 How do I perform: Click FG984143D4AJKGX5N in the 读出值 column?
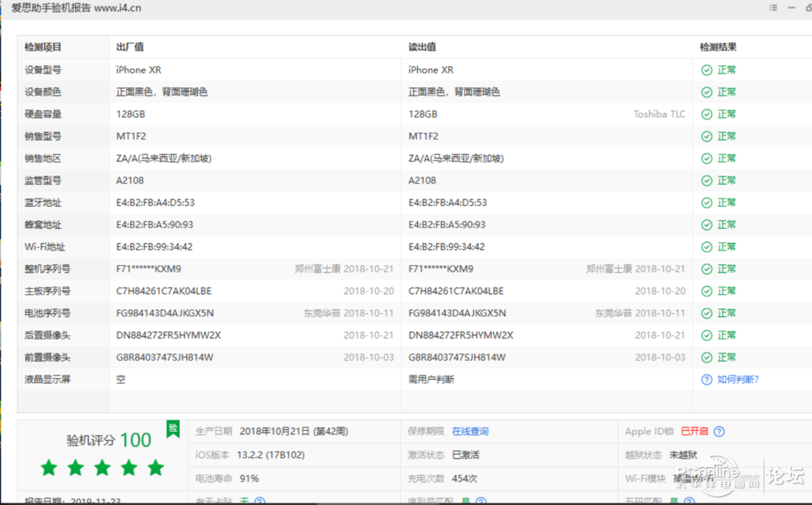tap(458, 314)
